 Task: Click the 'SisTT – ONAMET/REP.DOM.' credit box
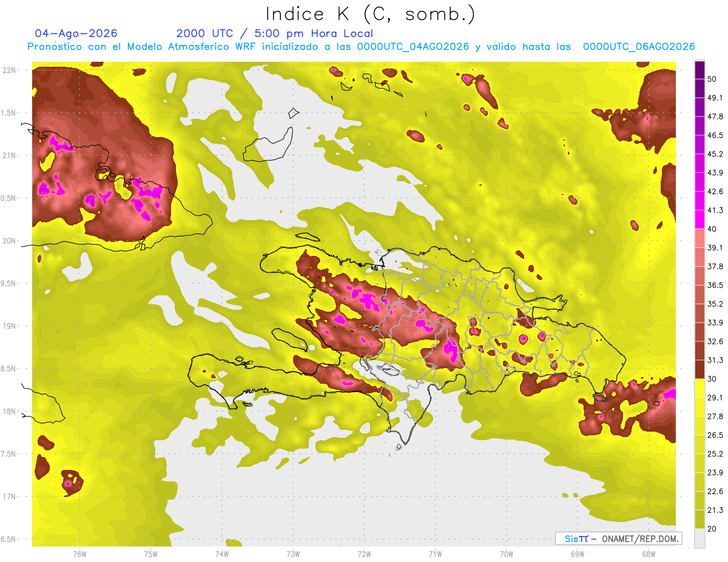tap(618, 538)
